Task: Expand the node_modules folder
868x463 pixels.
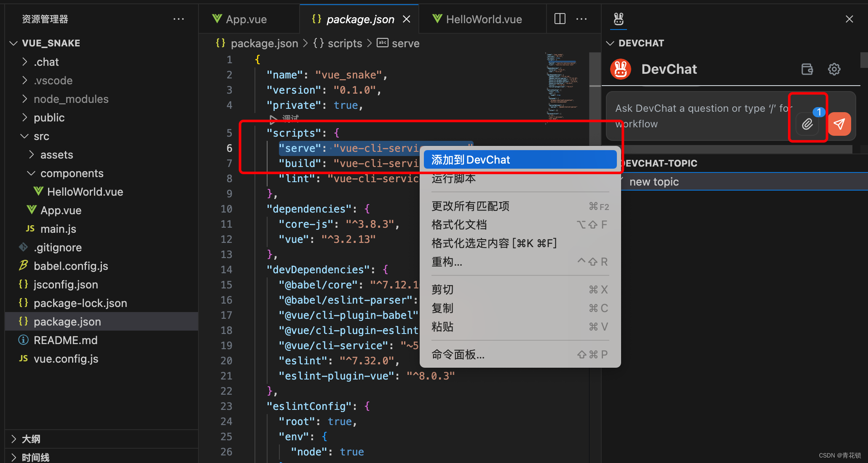Action: pyautogui.click(x=24, y=99)
